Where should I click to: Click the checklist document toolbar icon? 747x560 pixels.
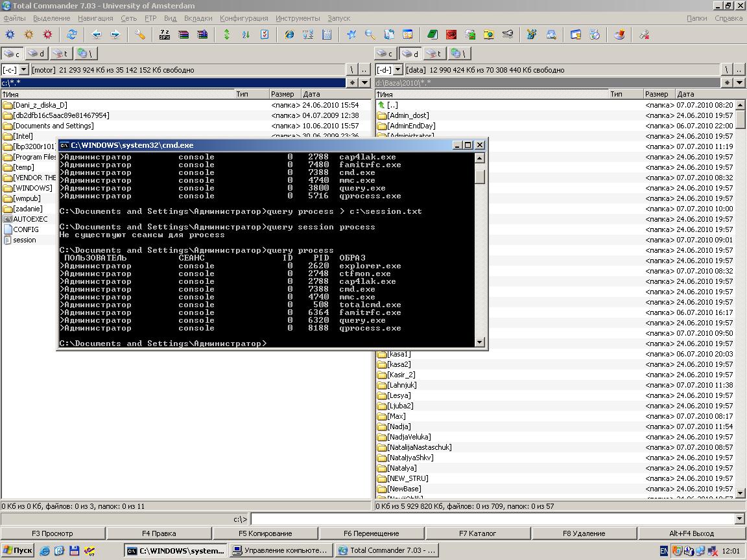265,34
